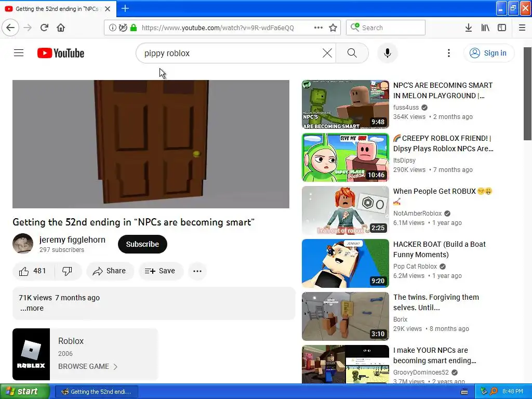Go back with the browser back arrow
The width and height of the screenshot is (532, 399).
point(10,28)
